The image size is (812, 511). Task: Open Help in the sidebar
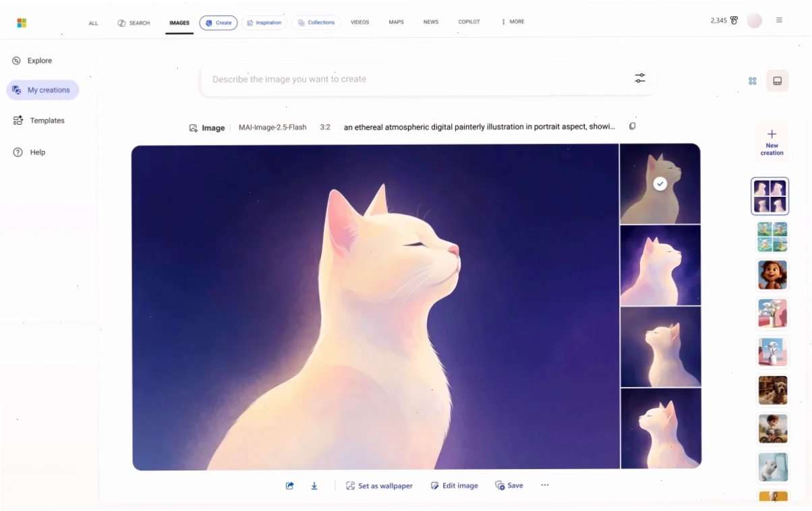coord(29,152)
